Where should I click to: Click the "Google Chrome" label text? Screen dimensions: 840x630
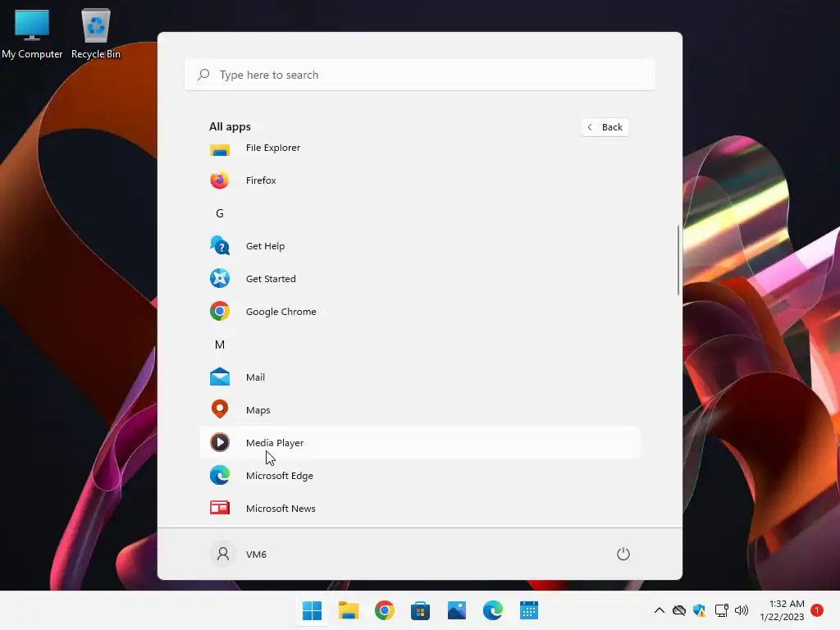point(281,312)
